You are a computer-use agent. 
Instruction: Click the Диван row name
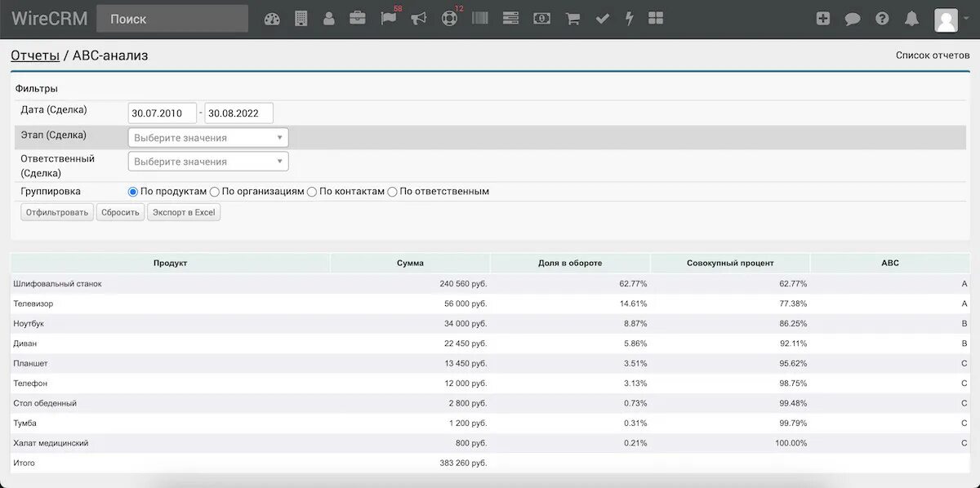tap(25, 344)
